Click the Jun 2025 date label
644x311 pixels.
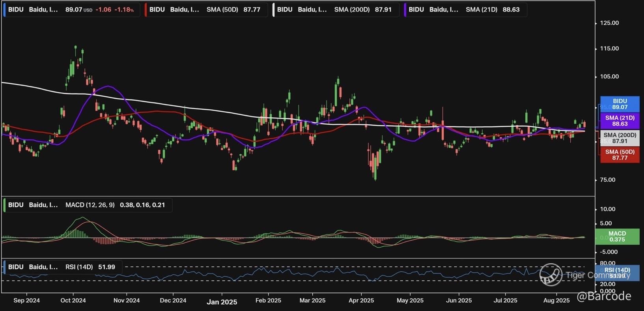tap(459, 300)
